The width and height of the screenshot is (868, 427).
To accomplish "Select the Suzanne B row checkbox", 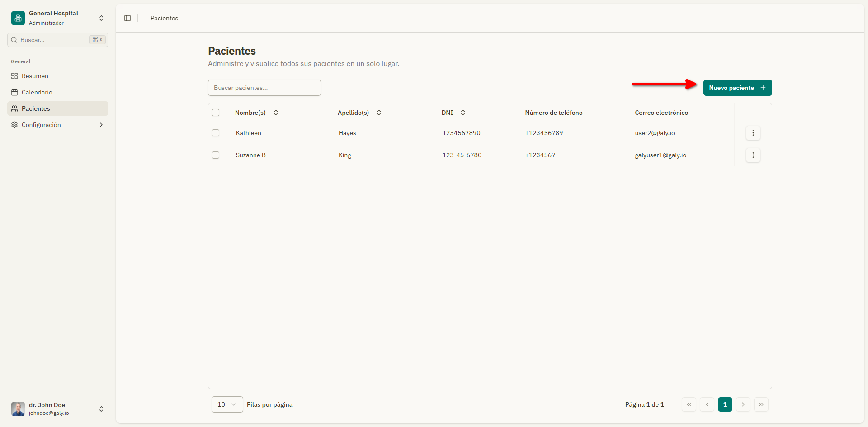I will [216, 155].
